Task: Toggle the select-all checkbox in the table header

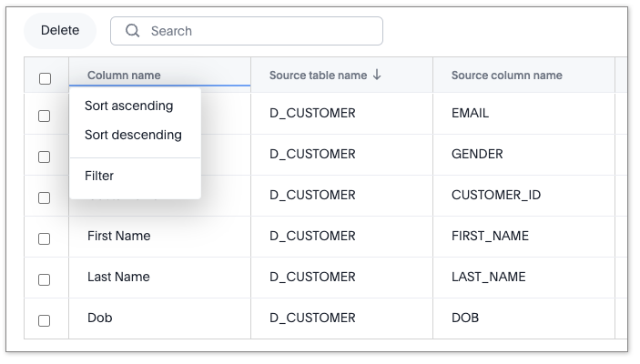Action: pyautogui.click(x=45, y=78)
